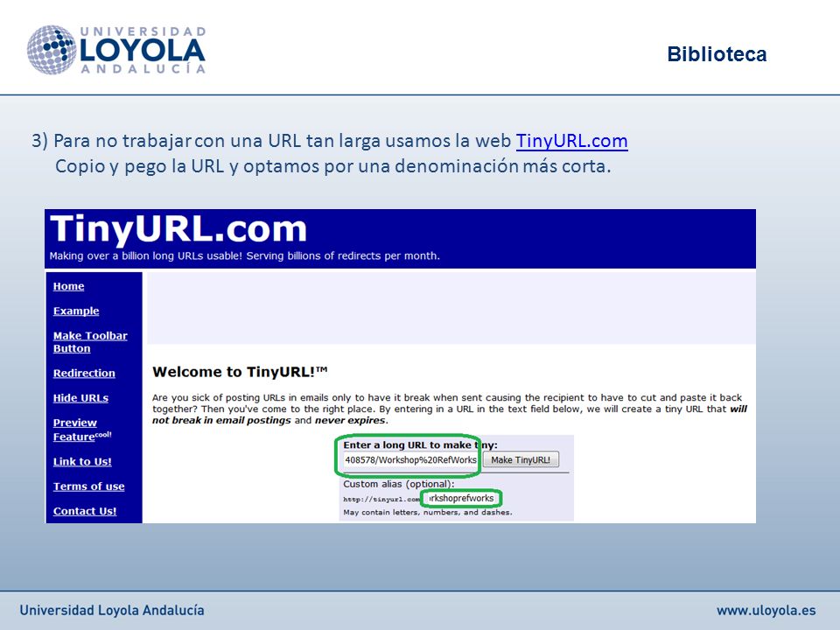Click the Contact Us! link
The height and width of the screenshot is (630, 840).
(x=85, y=511)
